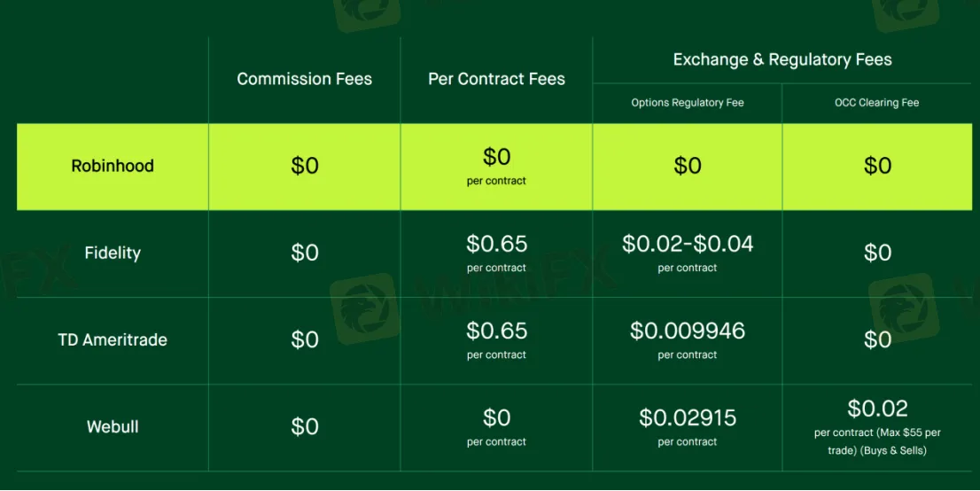This screenshot has width=980, height=491.
Task: Select the TD Ameritrade row label
Action: 113,339
